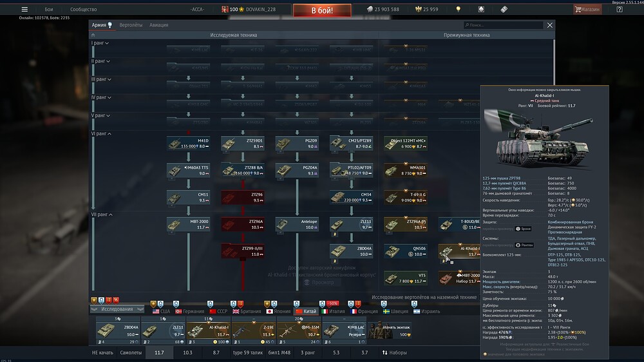Viewport: 644px width, 362px height.
Task: Open the Сообщество menu
Action: pyautogui.click(x=83, y=9)
